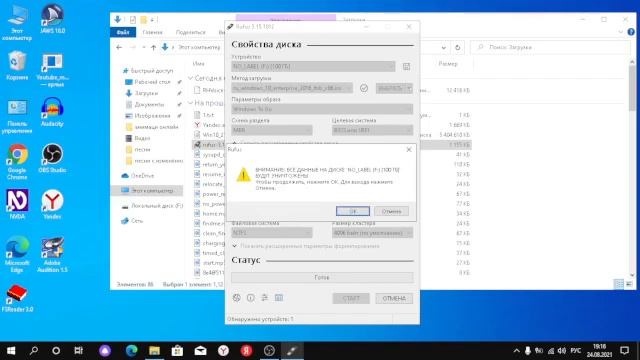This screenshot has height=360, width=640.
Task: Close the Rufus warning dialog
Action: point(409,150)
